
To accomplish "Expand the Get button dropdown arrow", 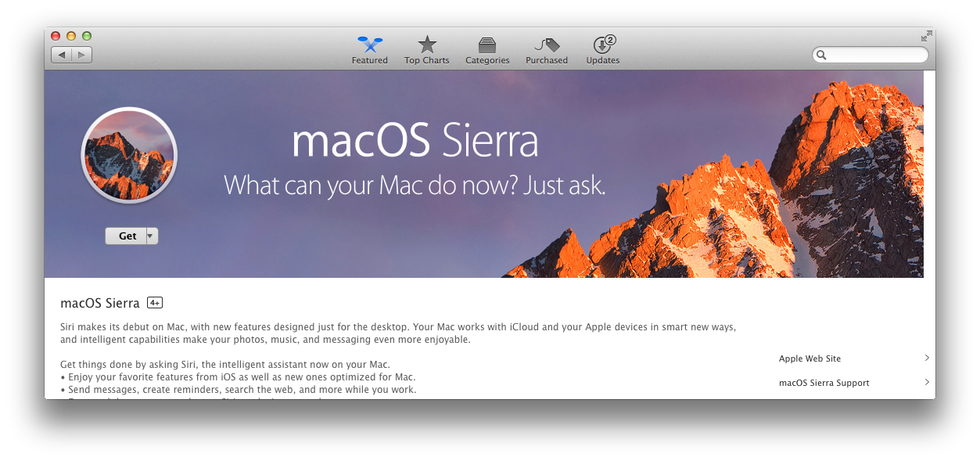I will pos(152,236).
